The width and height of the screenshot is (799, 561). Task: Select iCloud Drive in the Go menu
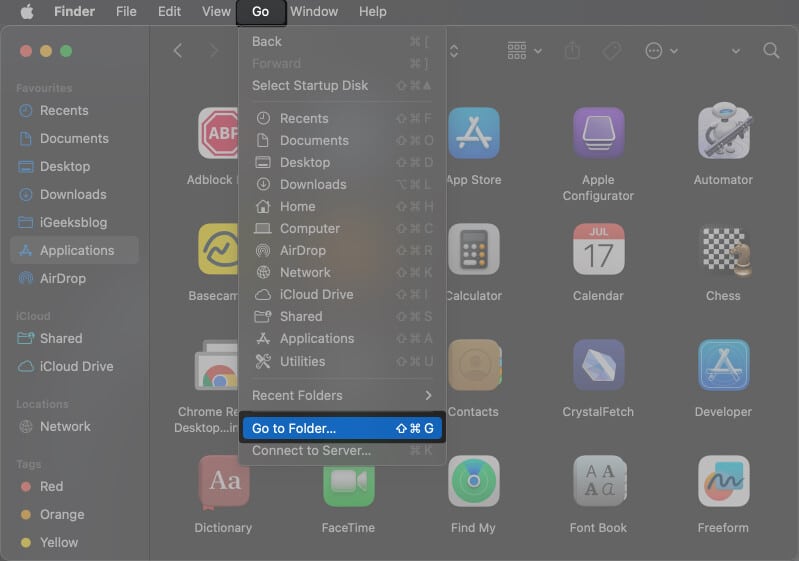pyautogui.click(x=342, y=295)
